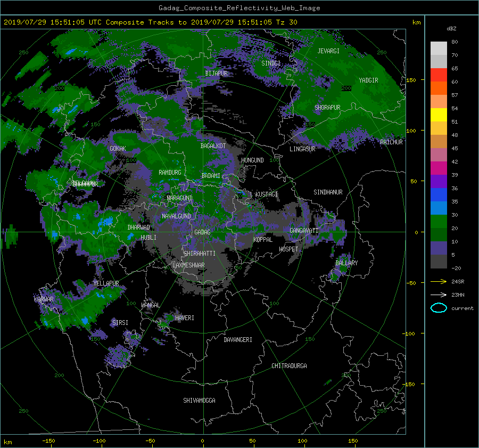Click the GADAG label at radar center

202,232
